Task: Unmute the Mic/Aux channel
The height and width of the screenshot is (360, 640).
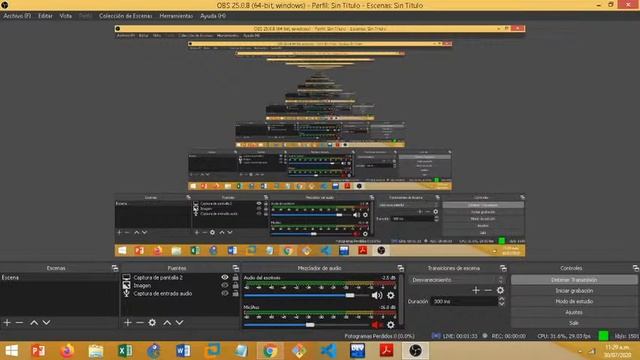Action: pyautogui.click(x=377, y=324)
